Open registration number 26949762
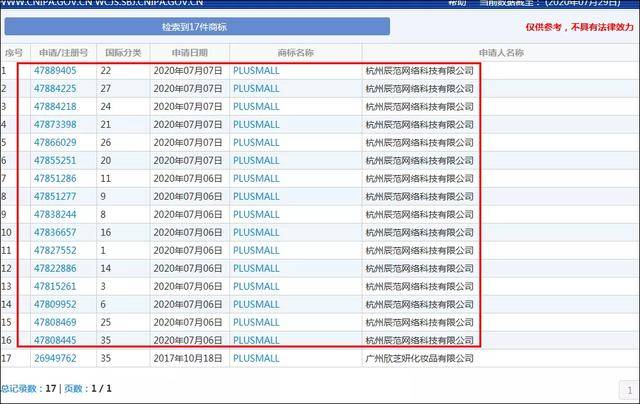 55,358
